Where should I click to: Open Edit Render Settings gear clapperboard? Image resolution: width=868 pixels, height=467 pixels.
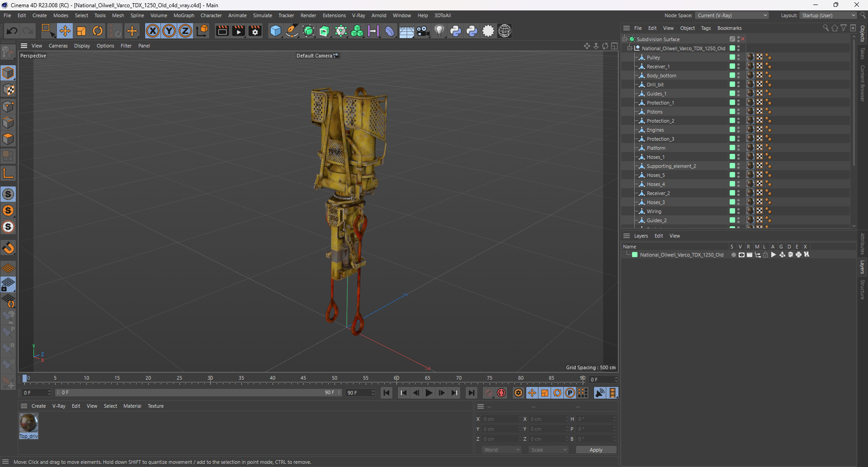click(x=255, y=31)
